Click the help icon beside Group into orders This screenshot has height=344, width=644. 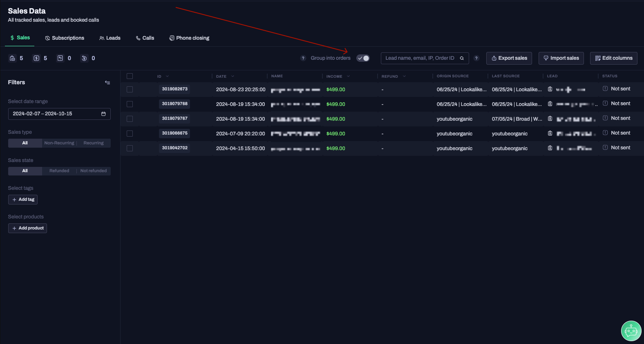pos(303,58)
